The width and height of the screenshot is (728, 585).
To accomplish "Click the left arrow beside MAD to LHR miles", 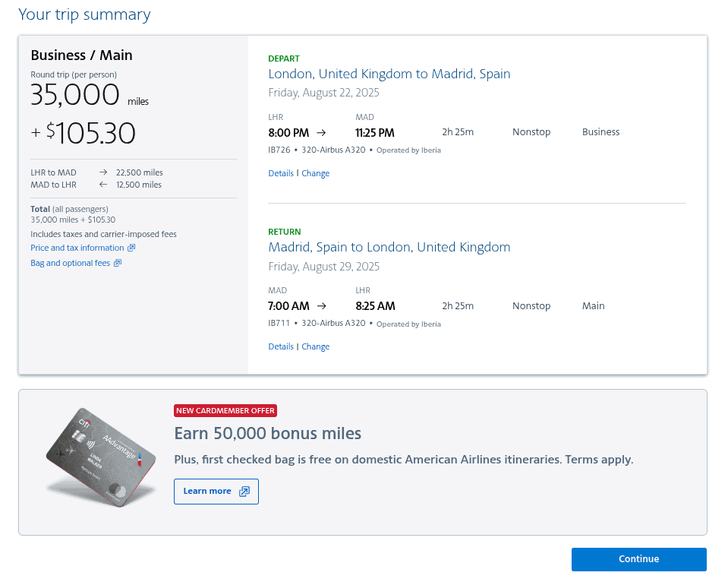I will point(102,183).
